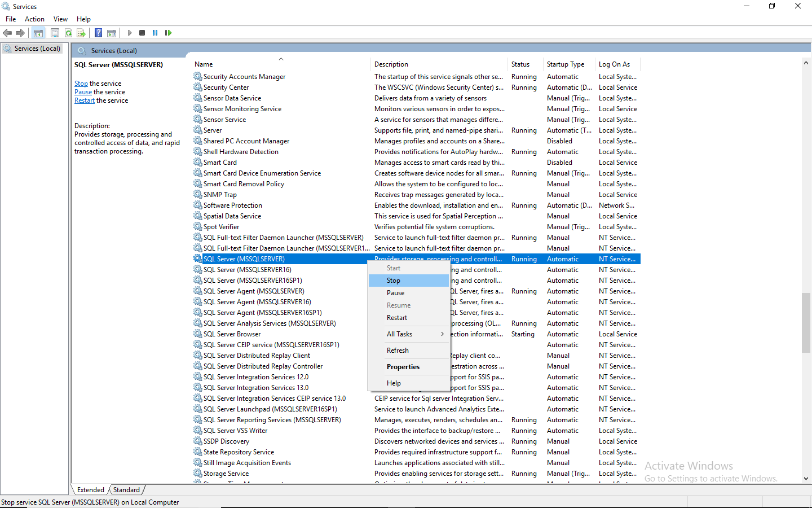812x508 pixels.
Task: Click the scrollbar up arrow
Action: (806, 63)
